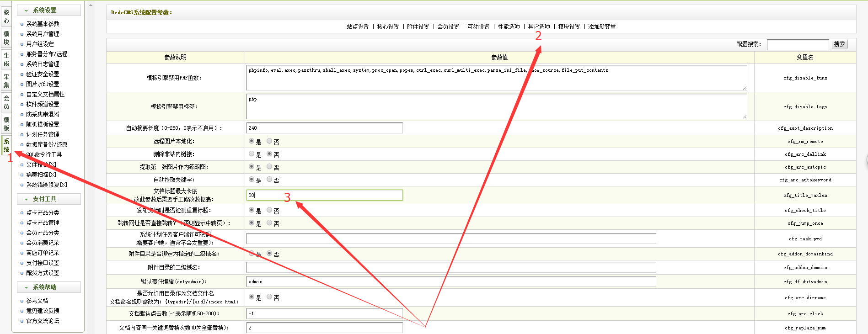Open 系统用户管理 in sidebar
868x334 pixels.
[x=43, y=34]
